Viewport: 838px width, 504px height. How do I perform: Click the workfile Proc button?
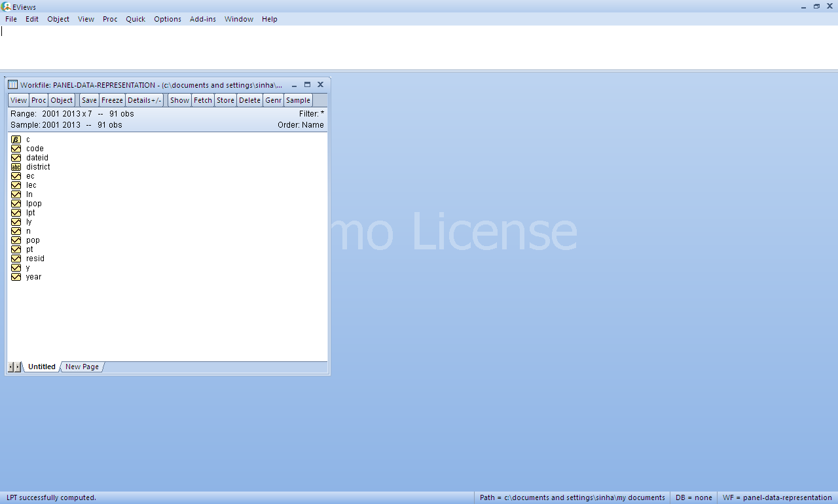pyautogui.click(x=39, y=100)
